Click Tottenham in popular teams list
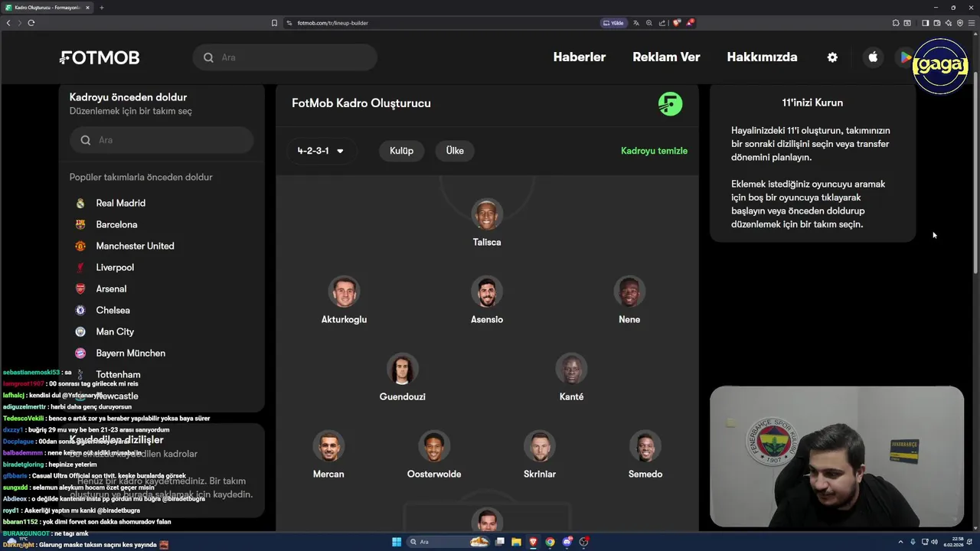 118,374
